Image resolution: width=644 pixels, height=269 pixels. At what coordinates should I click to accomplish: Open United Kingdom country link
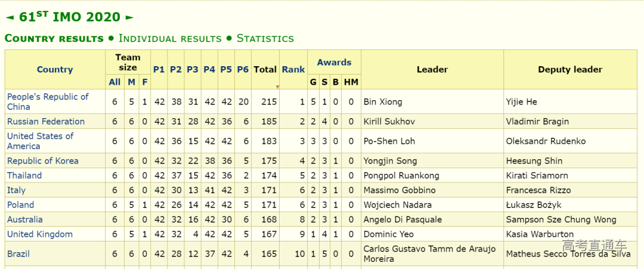(40, 234)
